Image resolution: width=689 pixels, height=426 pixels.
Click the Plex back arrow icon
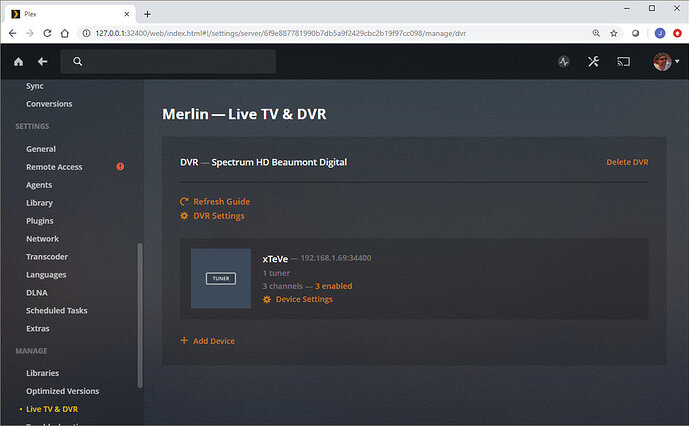pyautogui.click(x=43, y=62)
